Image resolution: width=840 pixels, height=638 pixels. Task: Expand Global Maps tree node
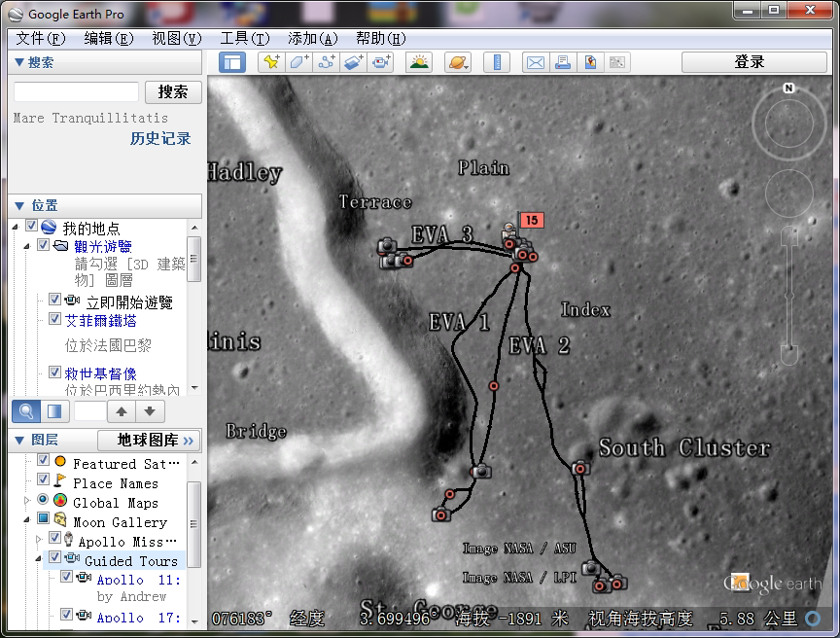[27, 500]
